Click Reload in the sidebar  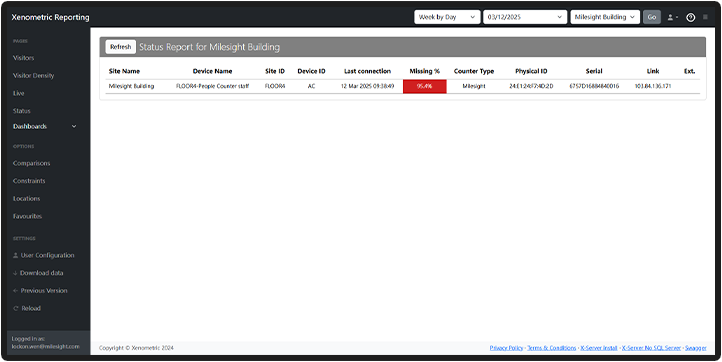(x=27, y=308)
